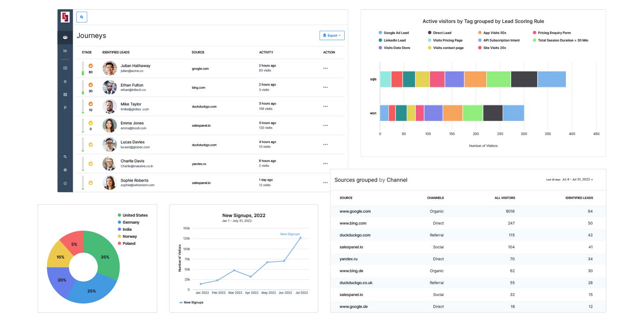
Task: Open Emma Jones lead name link
Action: pos(132,123)
